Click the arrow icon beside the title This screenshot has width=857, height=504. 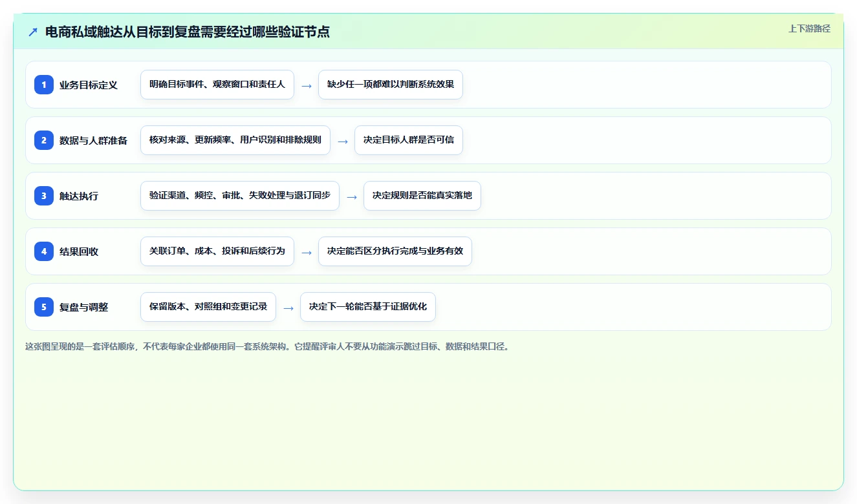[33, 32]
